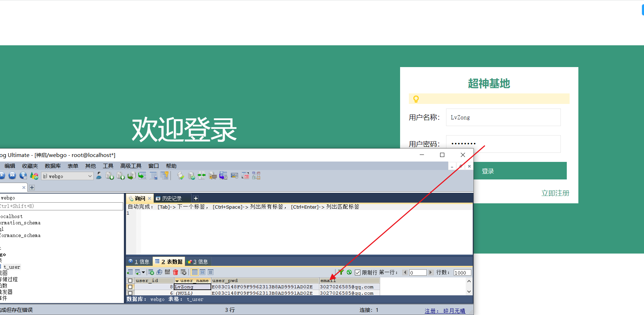The height and width of the screenshot is (315, 644).
Task: Click the import data icon with down arrow
Action: 109,176
